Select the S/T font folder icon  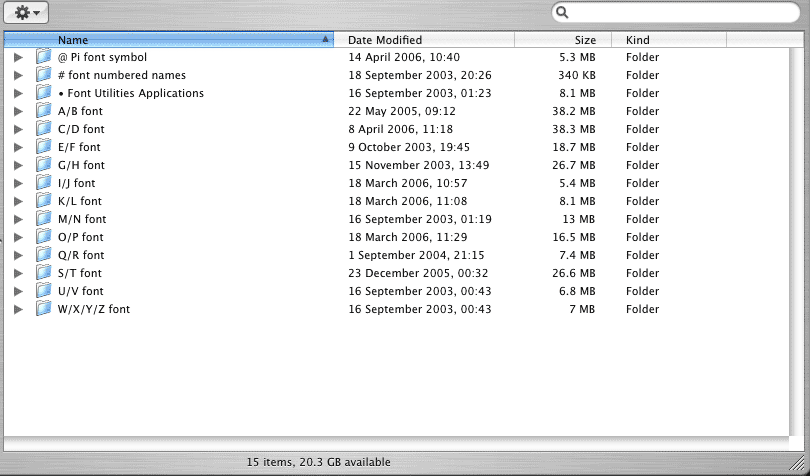tap(44, 273)
